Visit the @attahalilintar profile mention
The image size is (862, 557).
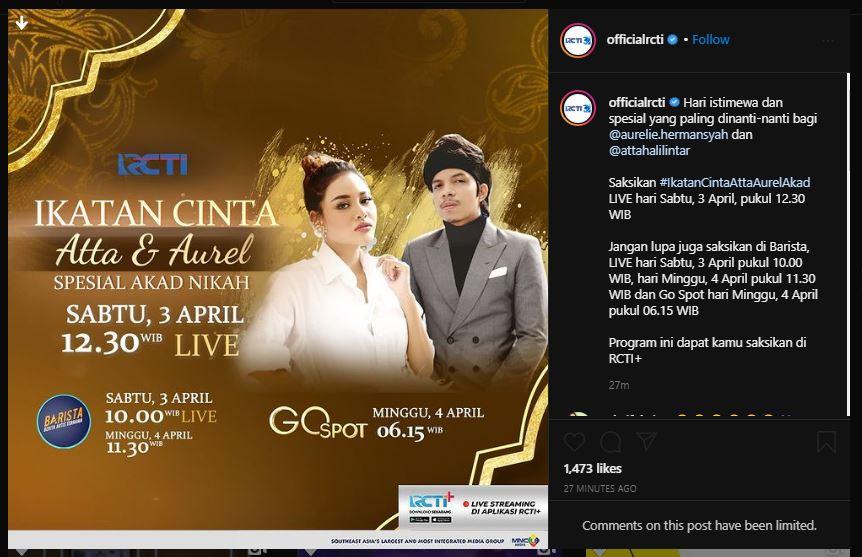pos(649,150)
